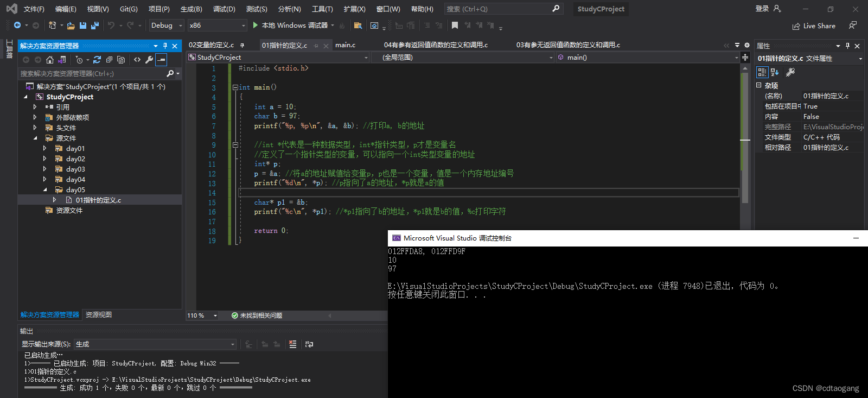Viewport: 868px width, 398px height.
Task: Select 01指针的定义.c in the tree
Action: pos(98,200)
